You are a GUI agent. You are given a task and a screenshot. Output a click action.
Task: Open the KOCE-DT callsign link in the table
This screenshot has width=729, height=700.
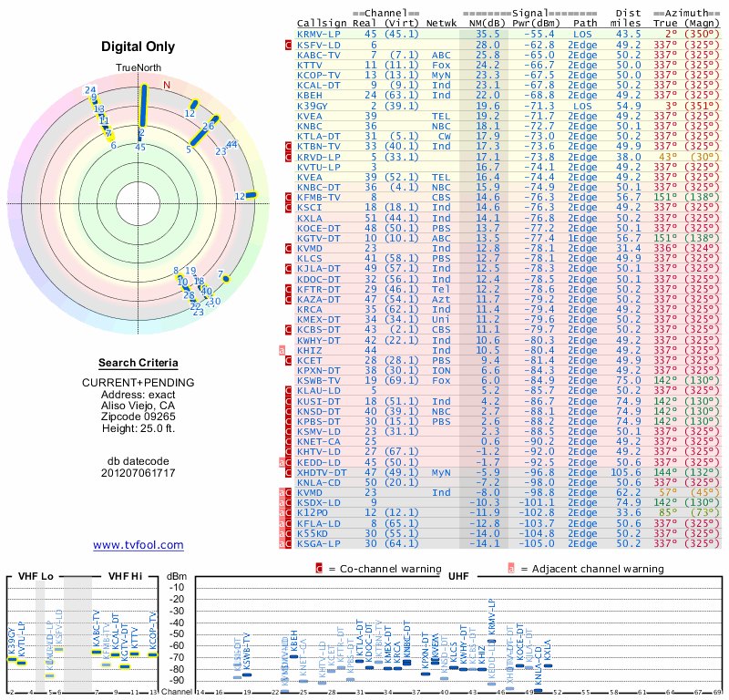(x=318, y=229)
